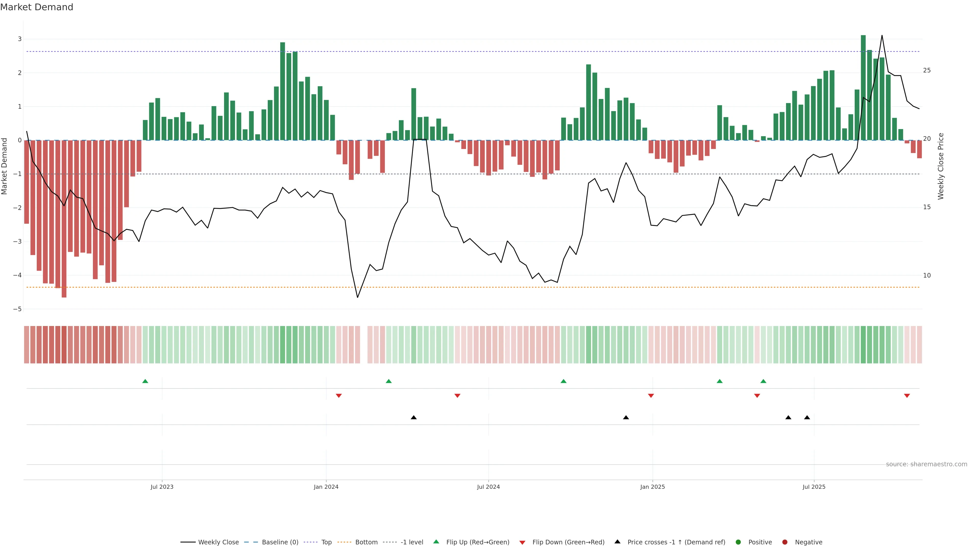This screenshot has height=551, width=980.
Task: Click the Jan 2024 x-axis label
Action: click(x=326, y=487)
